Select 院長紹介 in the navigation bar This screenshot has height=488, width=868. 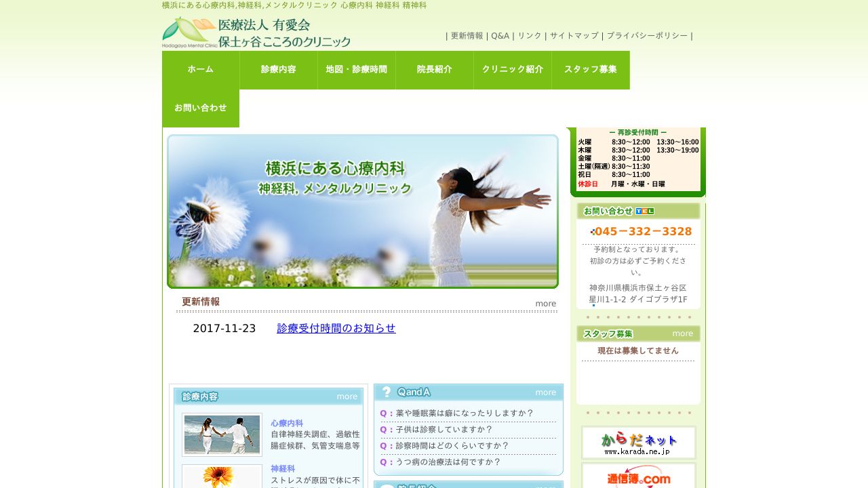[434, 69]
